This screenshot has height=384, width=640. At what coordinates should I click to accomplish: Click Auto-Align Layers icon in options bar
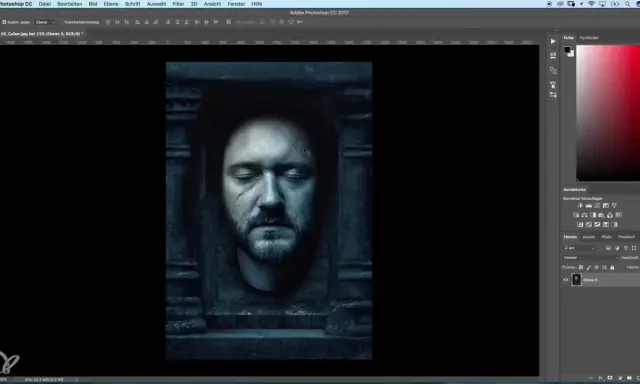point(229,22)
